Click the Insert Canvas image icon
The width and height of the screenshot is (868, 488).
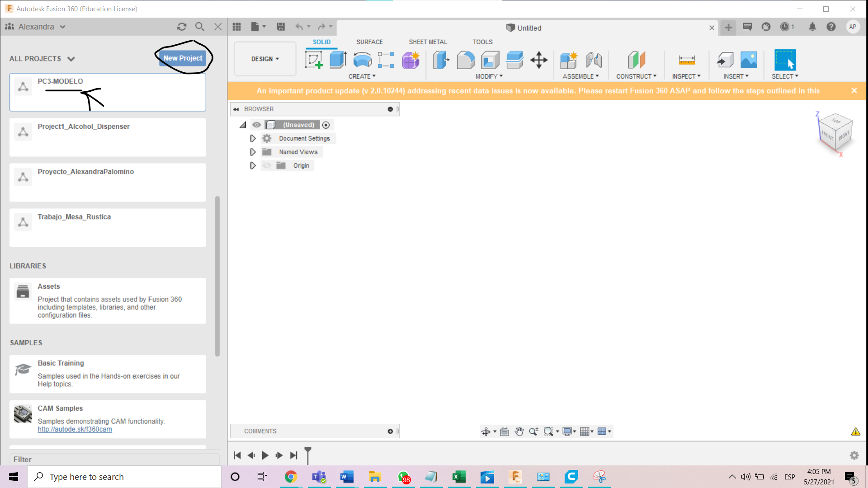tap(749, 60)
